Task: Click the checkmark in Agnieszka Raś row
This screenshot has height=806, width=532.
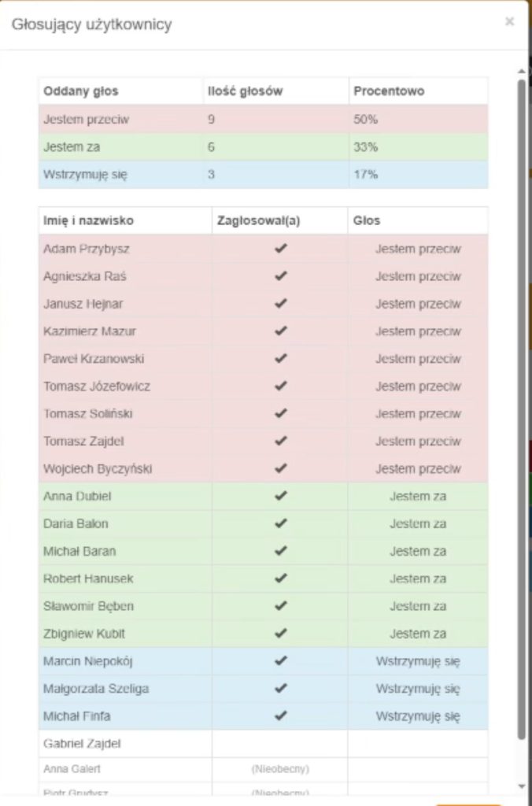Action: (280, 276)
